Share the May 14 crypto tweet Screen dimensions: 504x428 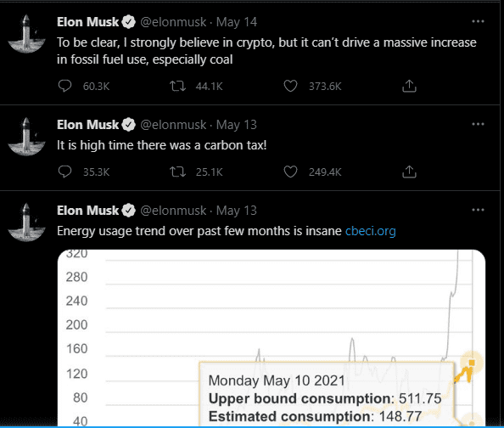click(409, 86)
